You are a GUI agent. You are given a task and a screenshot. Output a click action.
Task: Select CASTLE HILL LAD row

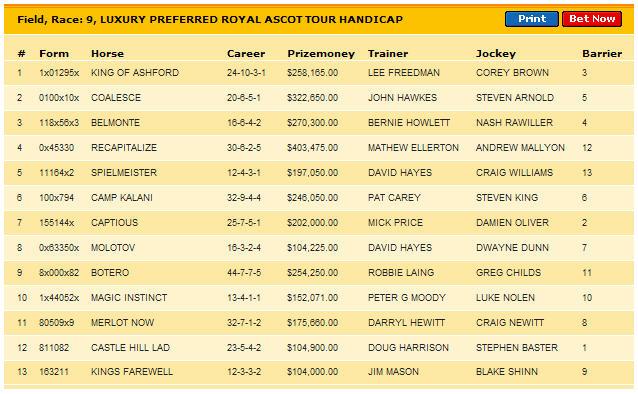tap(319, 348)
